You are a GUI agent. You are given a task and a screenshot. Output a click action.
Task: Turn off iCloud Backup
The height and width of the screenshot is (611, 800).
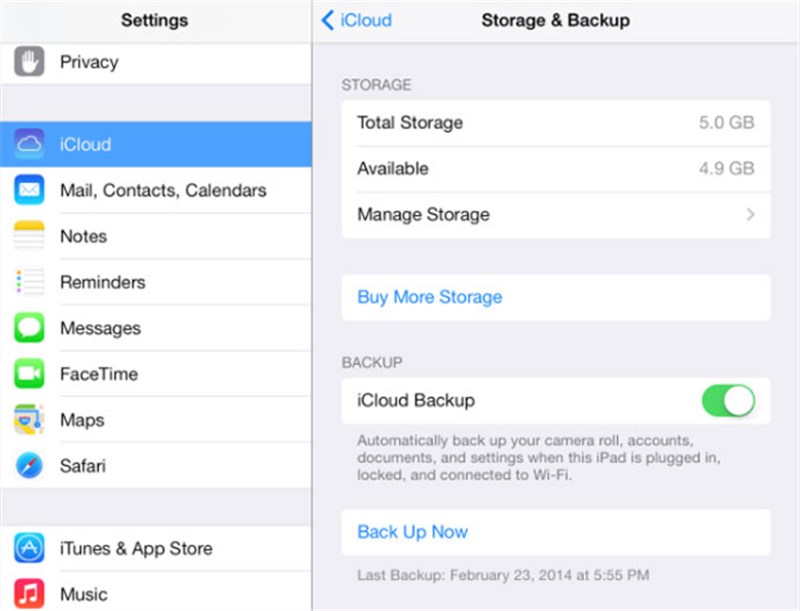pyautogui.click(x=729, y=400)
